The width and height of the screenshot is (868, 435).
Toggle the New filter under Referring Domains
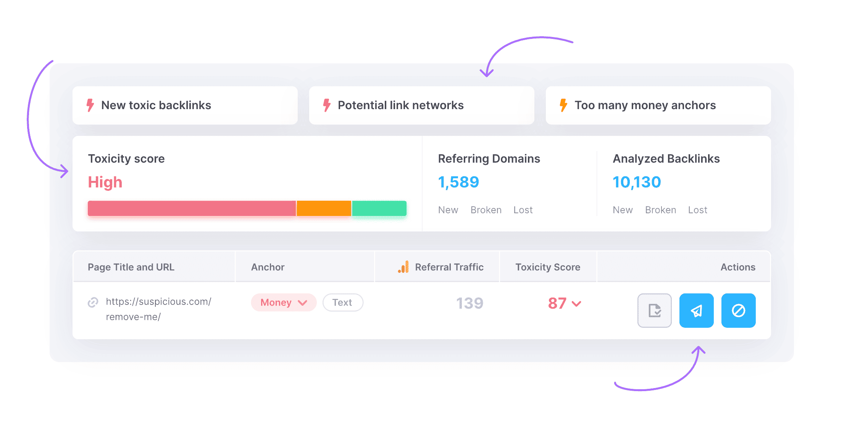pos(448,209)
